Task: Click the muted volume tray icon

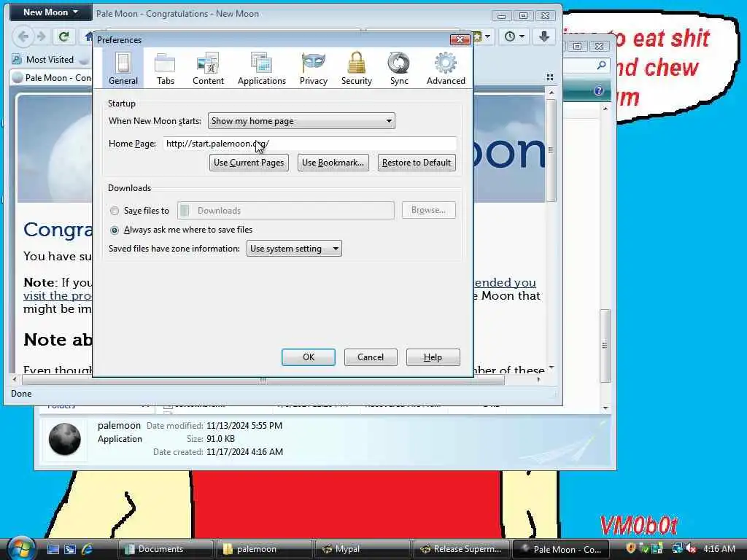Action: pos(692,548)
